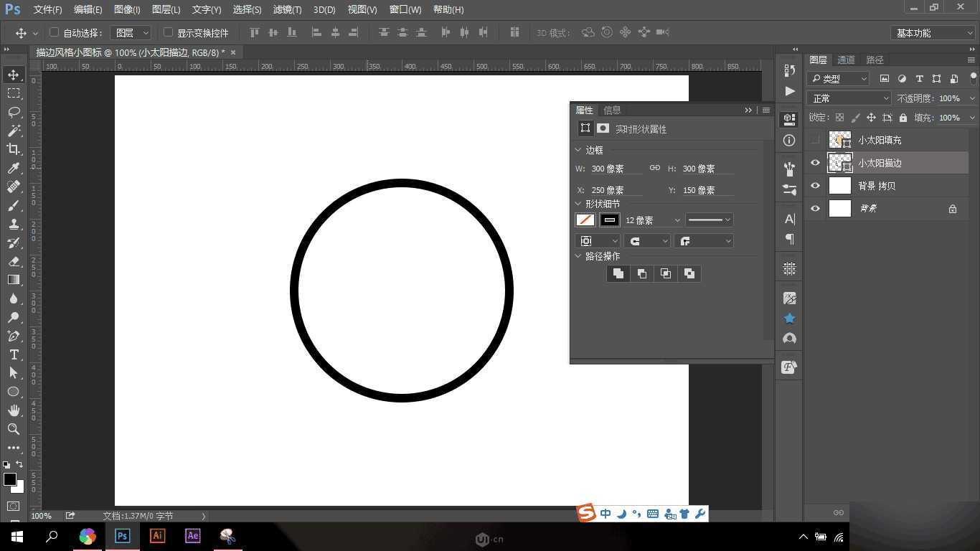The image size is (980, 551).
Task: Enable the 自动选择 checkbox
Action: point(54,32)
